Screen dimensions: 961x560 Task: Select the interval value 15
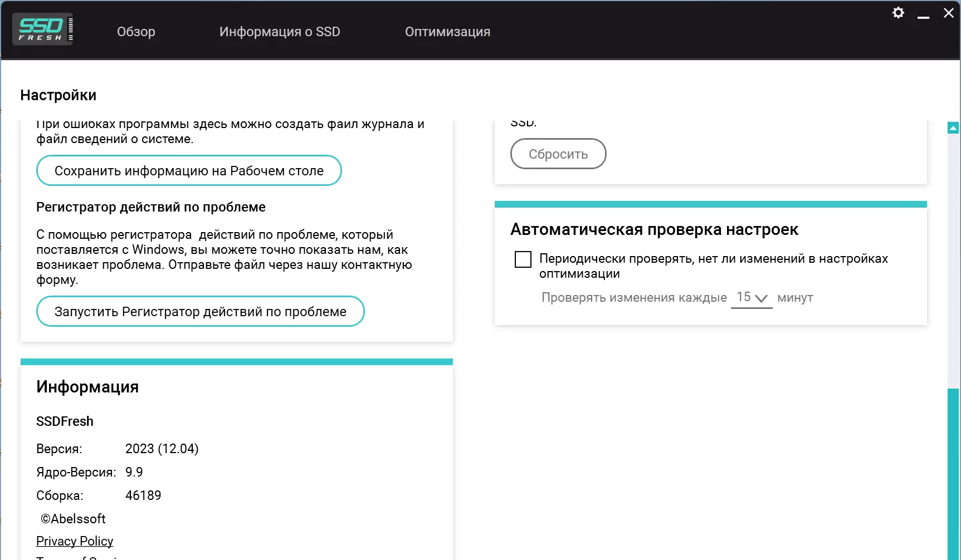(x=744, y=297)
